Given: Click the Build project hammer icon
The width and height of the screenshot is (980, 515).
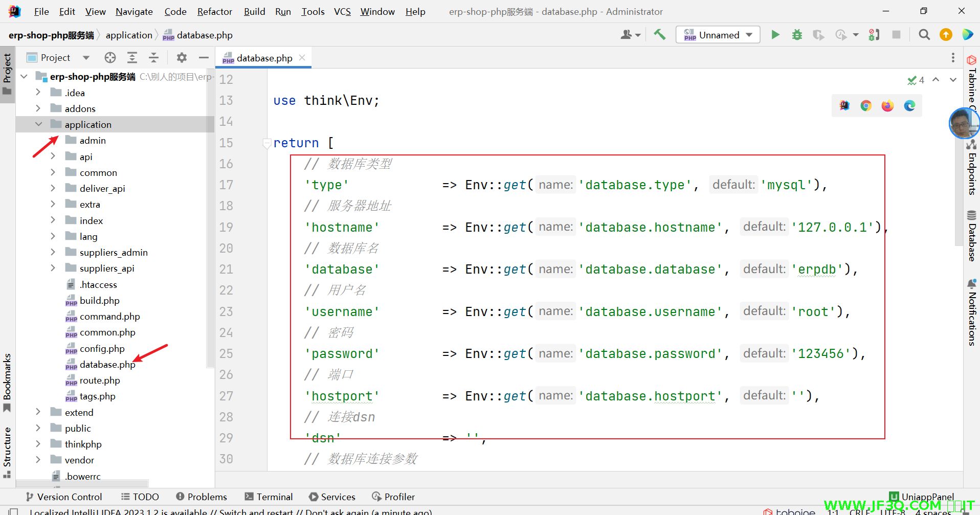Looking at the screenshot, I should click(x=660, y=35).
